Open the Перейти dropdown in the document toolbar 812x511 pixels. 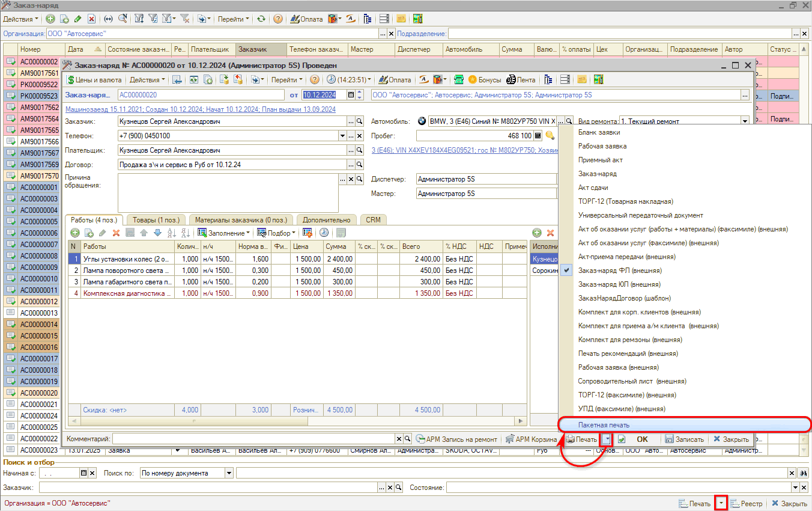point(288,79)
